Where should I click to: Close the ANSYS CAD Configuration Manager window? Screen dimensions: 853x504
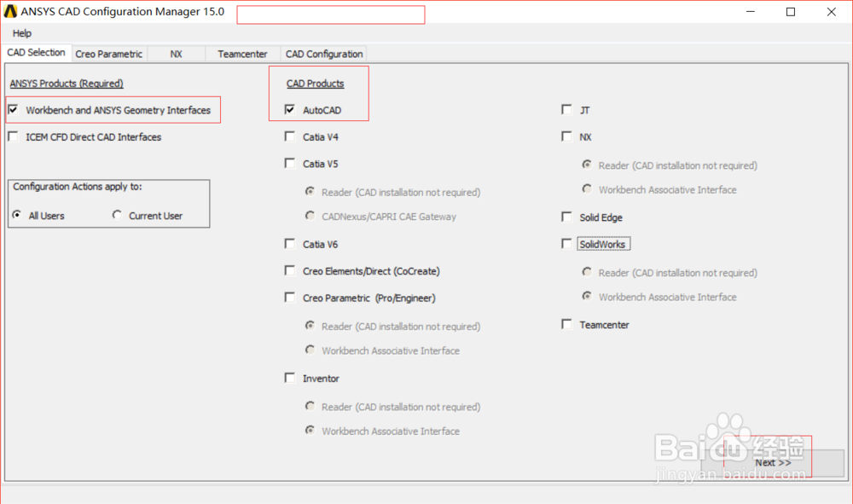(831, 11)
